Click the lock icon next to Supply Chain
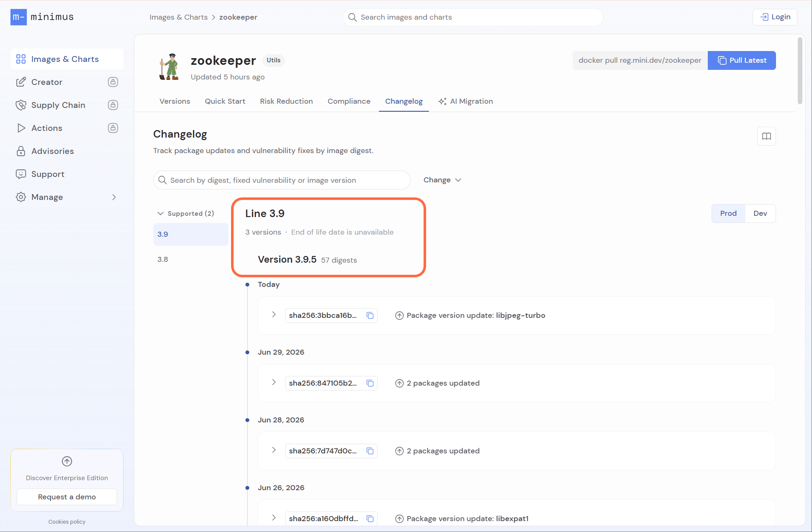This screenshot has height=532, width=812. [x=113, y=105]
